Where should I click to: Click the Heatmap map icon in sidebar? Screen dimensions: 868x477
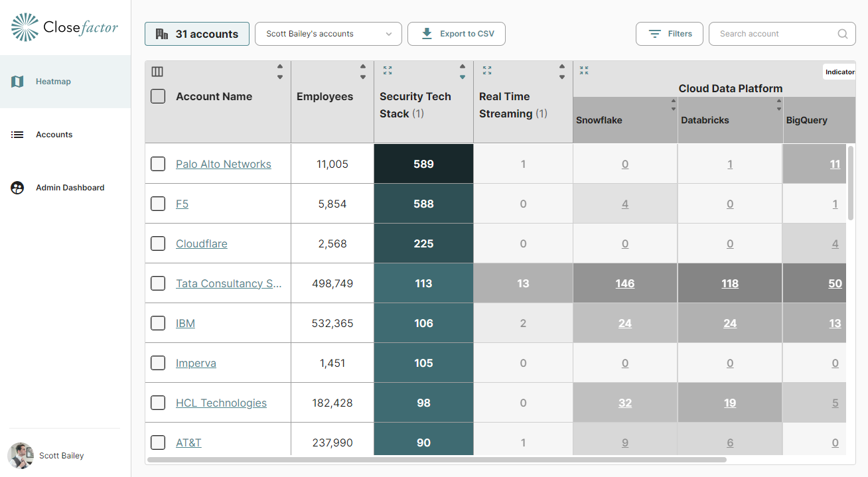[17, 82]
